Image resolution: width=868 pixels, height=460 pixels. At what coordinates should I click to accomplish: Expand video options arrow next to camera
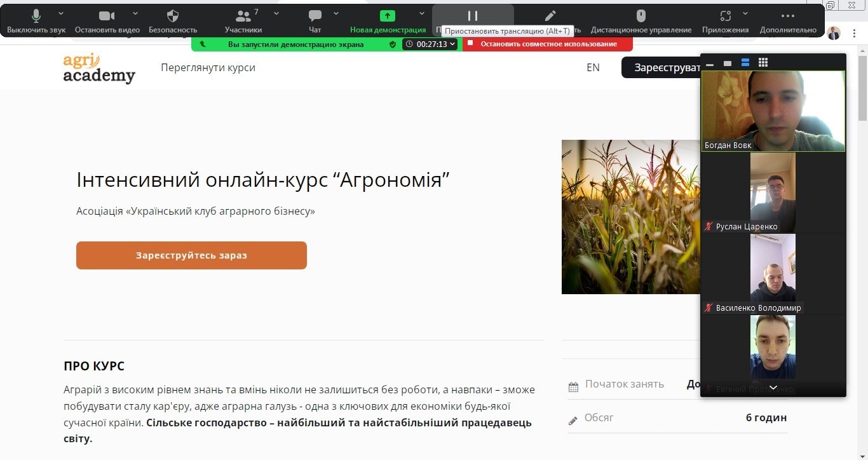point(135,13)
